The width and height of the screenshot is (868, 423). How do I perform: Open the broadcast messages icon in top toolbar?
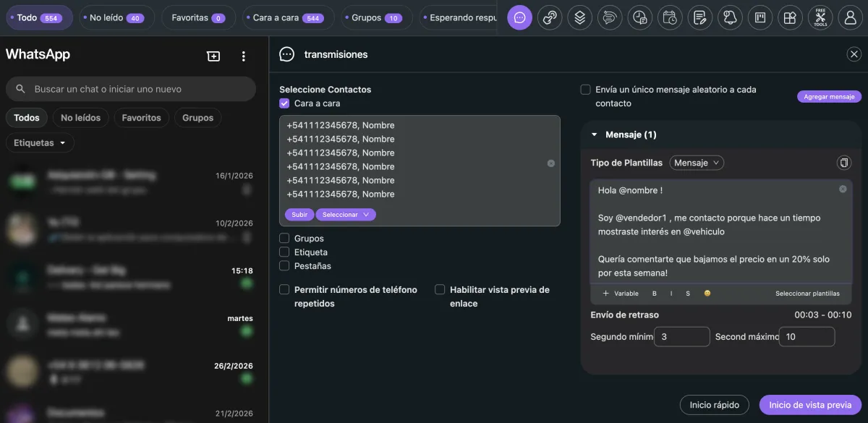(519, 17)
